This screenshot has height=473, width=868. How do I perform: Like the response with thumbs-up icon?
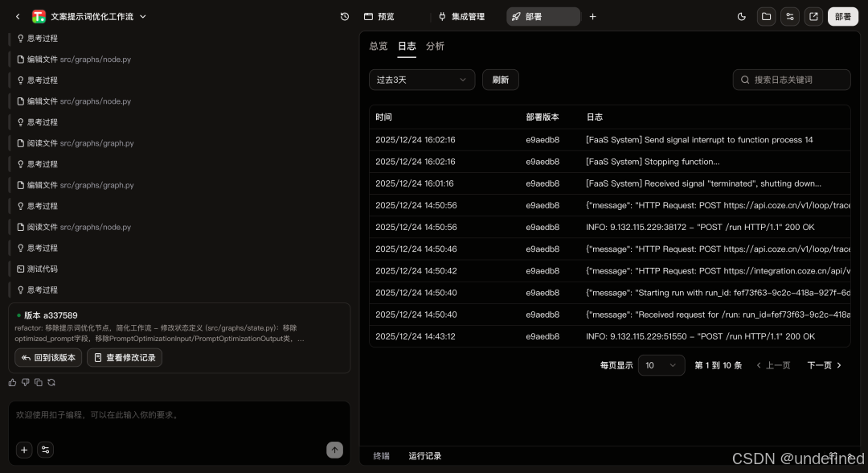(12, 382)
